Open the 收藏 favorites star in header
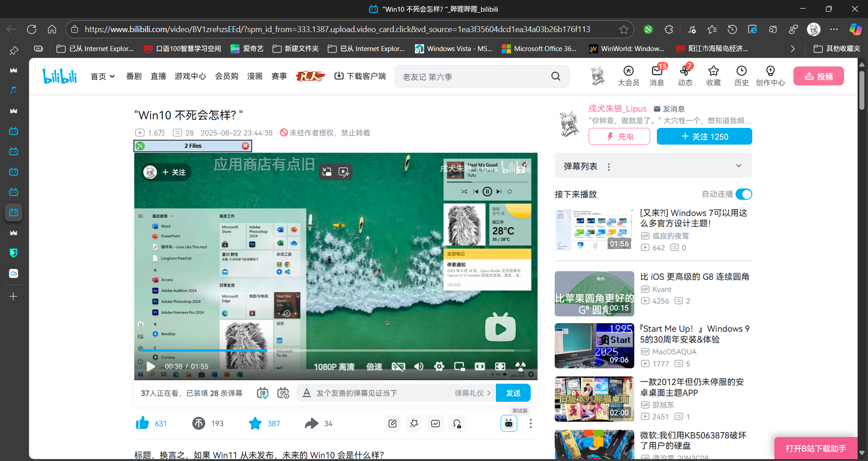 pyautogui.click(x=713, y=76)
